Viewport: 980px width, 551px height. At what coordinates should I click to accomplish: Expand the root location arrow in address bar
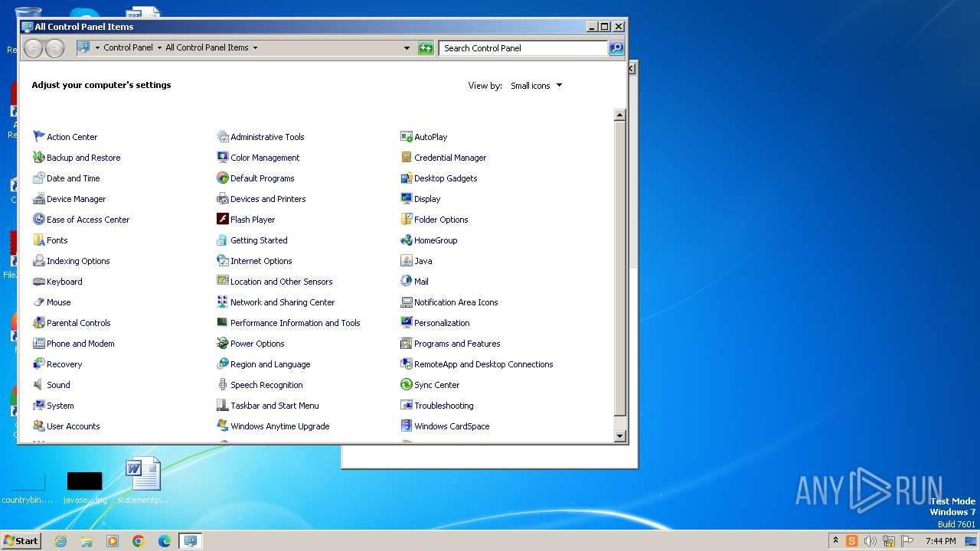click(x=97, y=47)
